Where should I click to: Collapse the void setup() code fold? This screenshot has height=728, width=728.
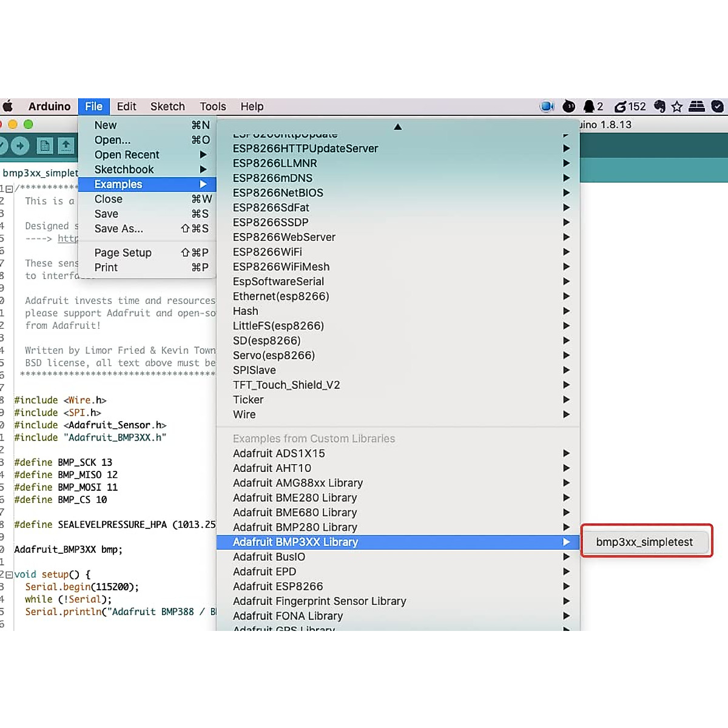click(9, 575)
